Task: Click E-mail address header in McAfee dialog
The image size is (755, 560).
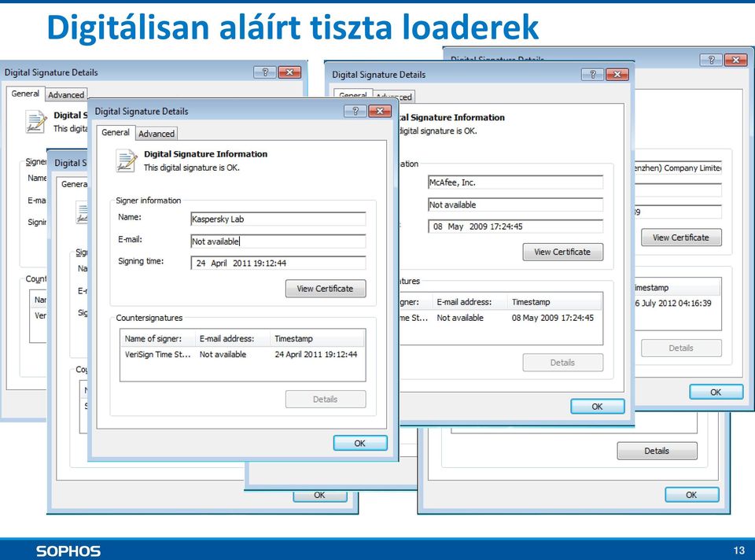Action: [470, 302]
